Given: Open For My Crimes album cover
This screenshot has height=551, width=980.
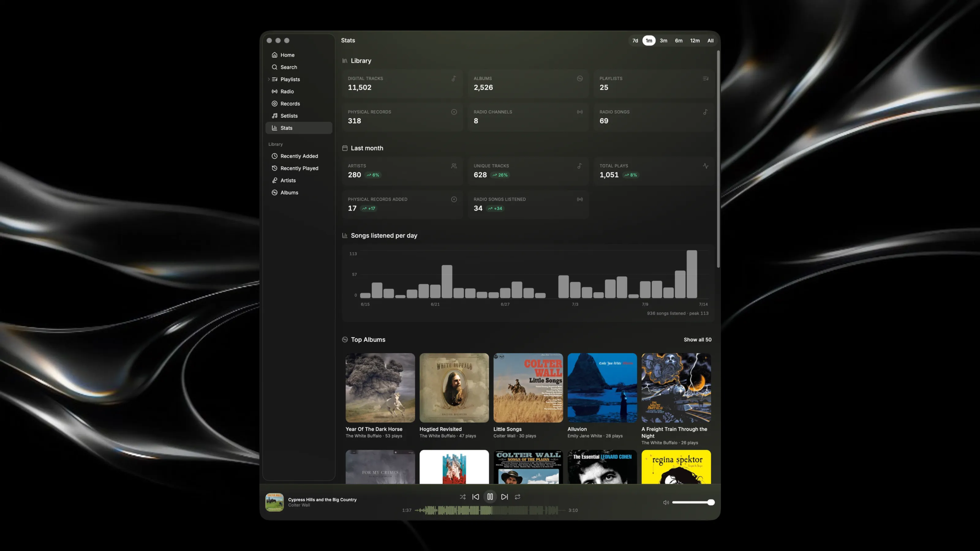Looking at the screenshot, I should [380, 467].
